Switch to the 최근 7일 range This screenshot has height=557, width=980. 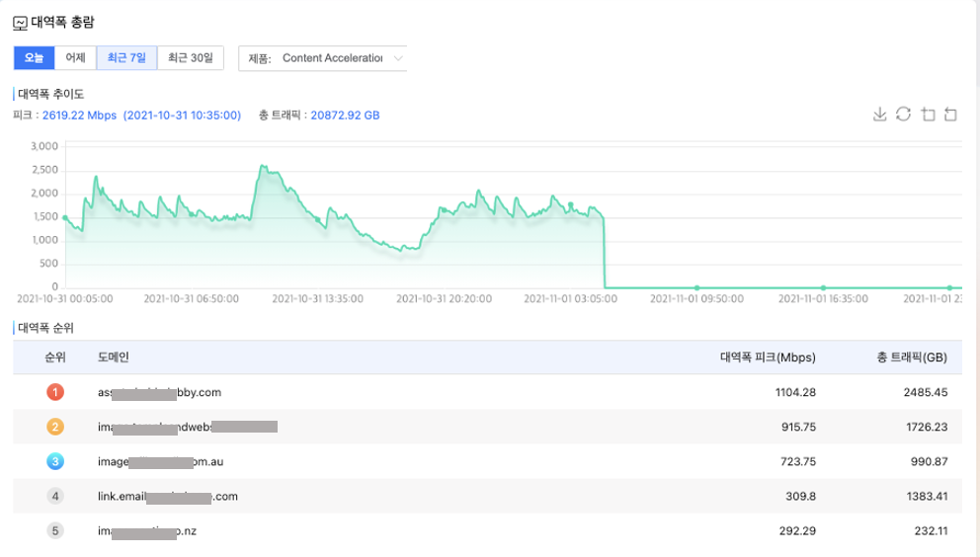(126, 58)
